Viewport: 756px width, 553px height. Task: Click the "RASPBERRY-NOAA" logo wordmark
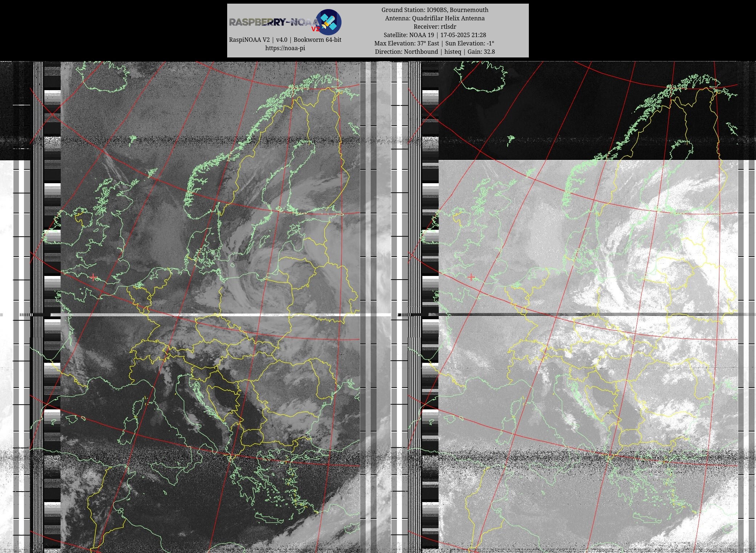[x=274, y=22]
